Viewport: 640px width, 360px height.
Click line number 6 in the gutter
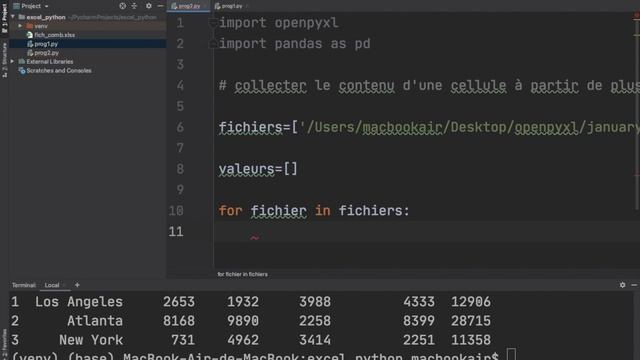click(x=180, y=127)
